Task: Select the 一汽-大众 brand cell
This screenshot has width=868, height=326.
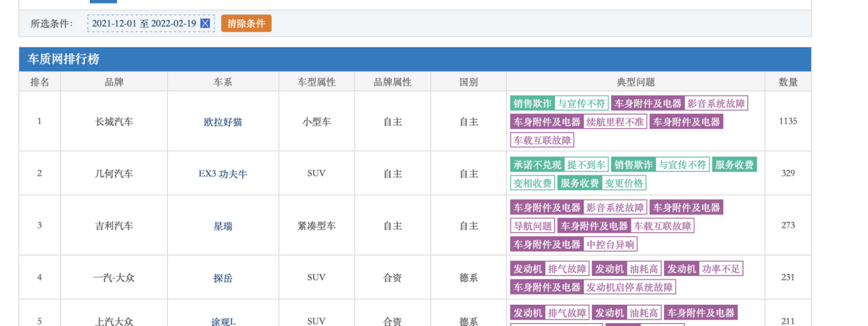Action: click(114, 278)
